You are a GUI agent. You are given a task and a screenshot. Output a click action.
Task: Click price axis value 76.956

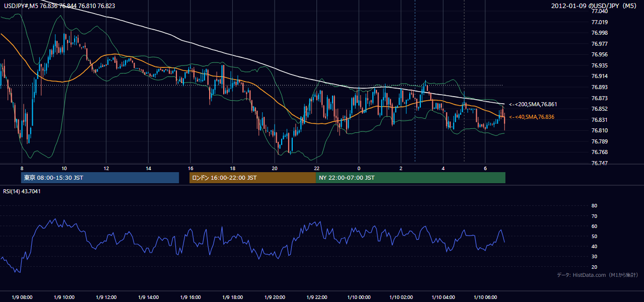600,54
